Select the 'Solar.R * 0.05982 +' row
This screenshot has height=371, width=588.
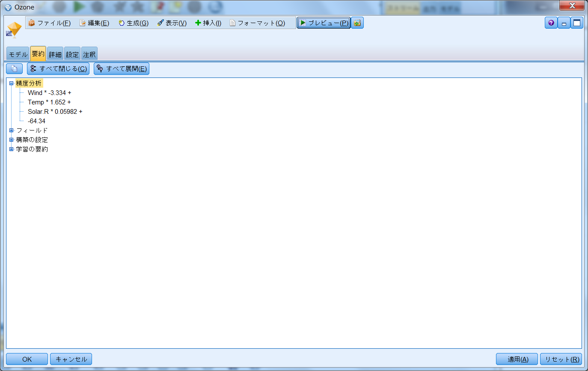click(55, 112)
